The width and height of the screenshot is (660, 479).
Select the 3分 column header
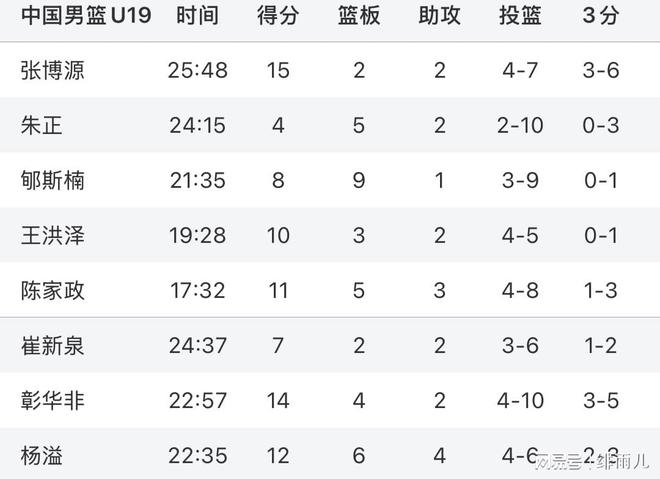tap(600, 16)
